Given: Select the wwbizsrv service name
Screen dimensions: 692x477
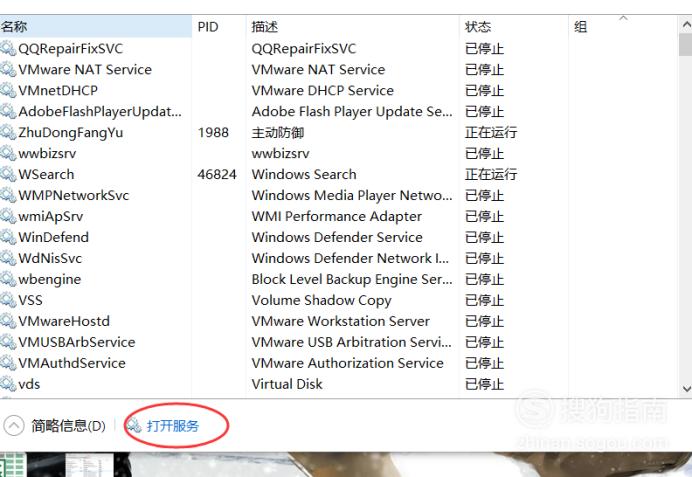Looking at the screenshot, I should point(47,153).
